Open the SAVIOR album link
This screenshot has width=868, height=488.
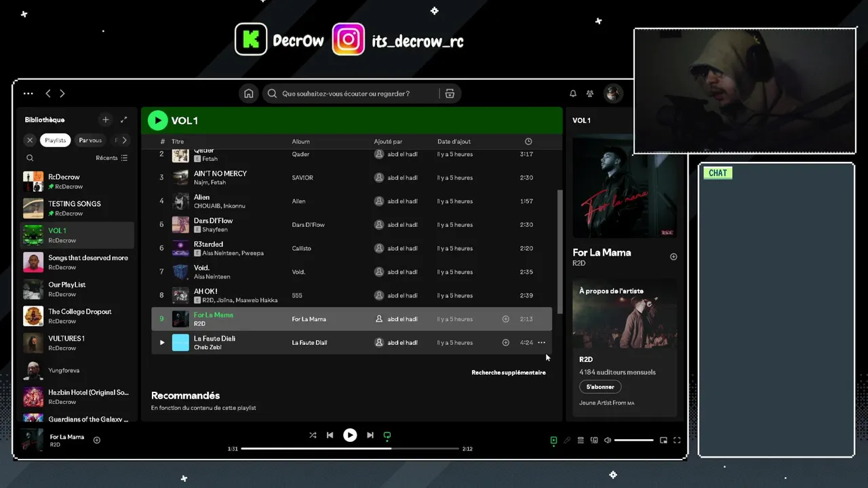[302, 178]
